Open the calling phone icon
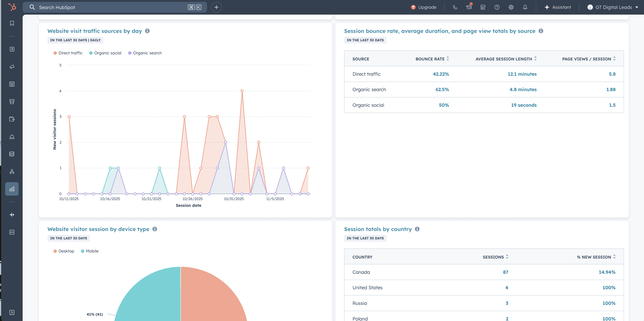The height and width of the screenshot is (321, 644). [x=455, y=7]
